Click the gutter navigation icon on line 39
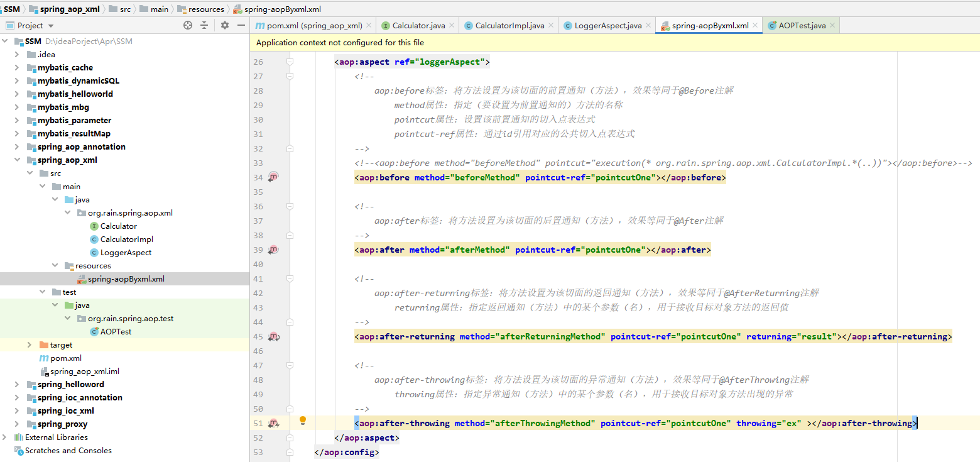Screen dimensions: 980x462 point(273,250)
